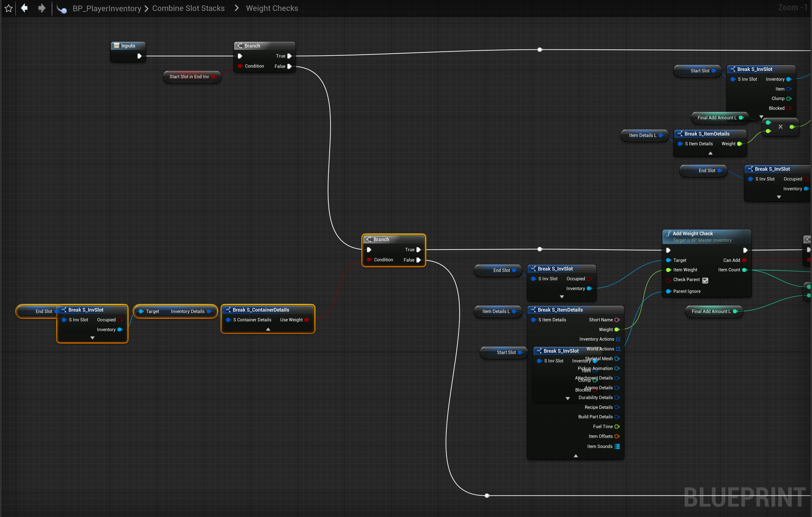The image size is (812, 517).
Task: Click the Break S_ContainerDetails struct icon
Action: pos(228,310)
